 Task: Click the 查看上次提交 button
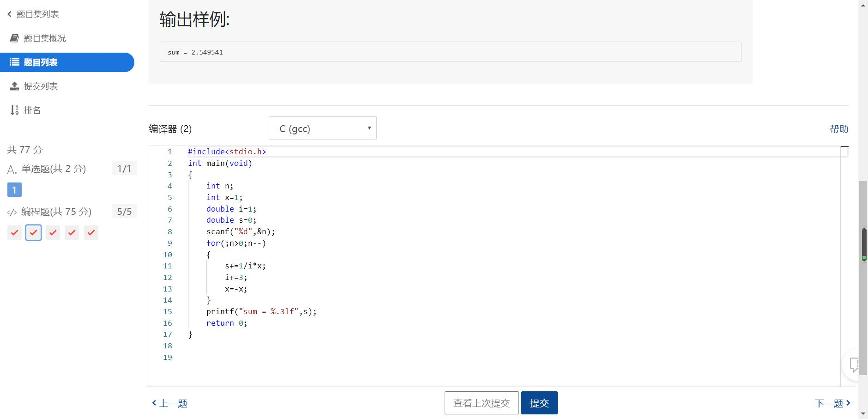pos(481,403)
